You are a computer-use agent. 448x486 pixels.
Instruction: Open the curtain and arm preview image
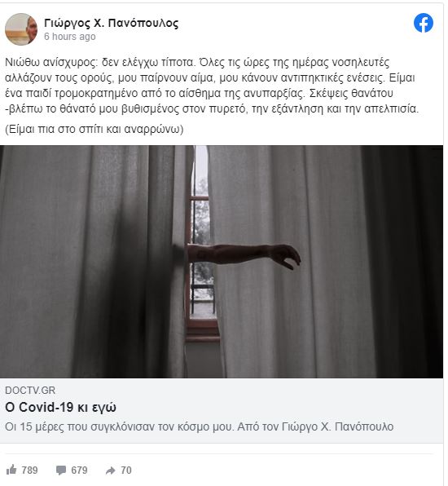(222, 262)
